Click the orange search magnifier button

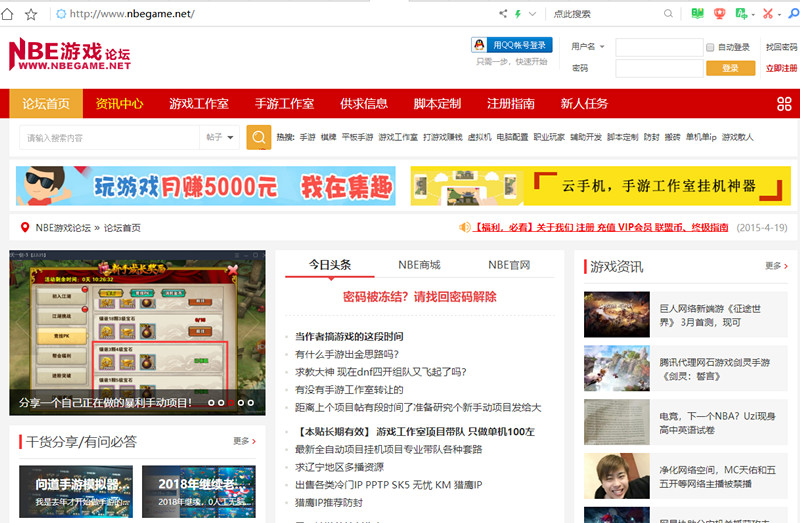259,137
